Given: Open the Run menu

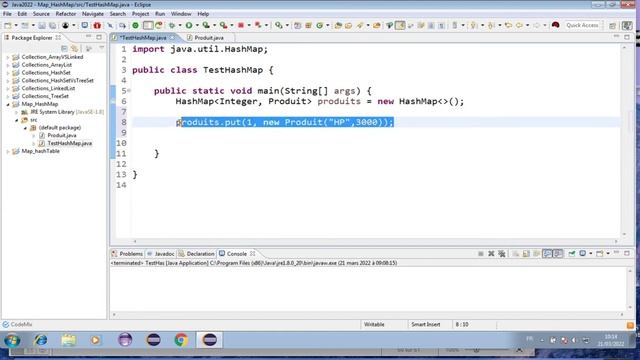Looking at the screenshot, I should [160, 14].
